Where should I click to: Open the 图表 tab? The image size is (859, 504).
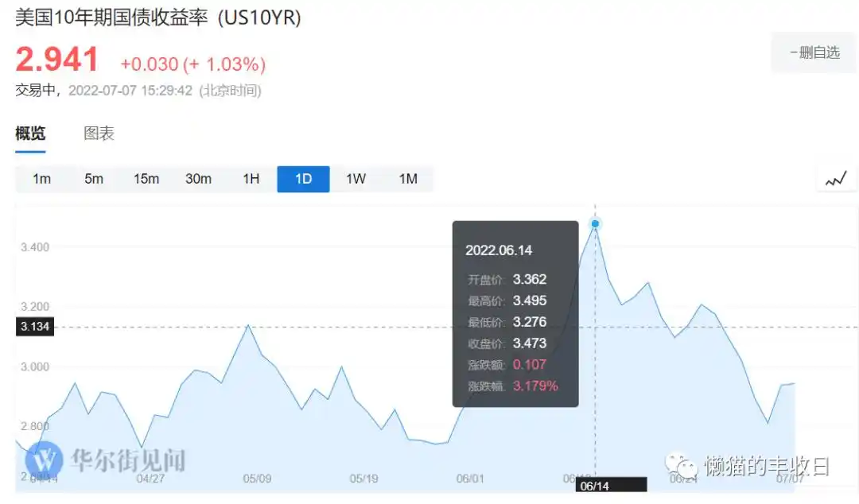pyautogui.click(x=99, y=134)
